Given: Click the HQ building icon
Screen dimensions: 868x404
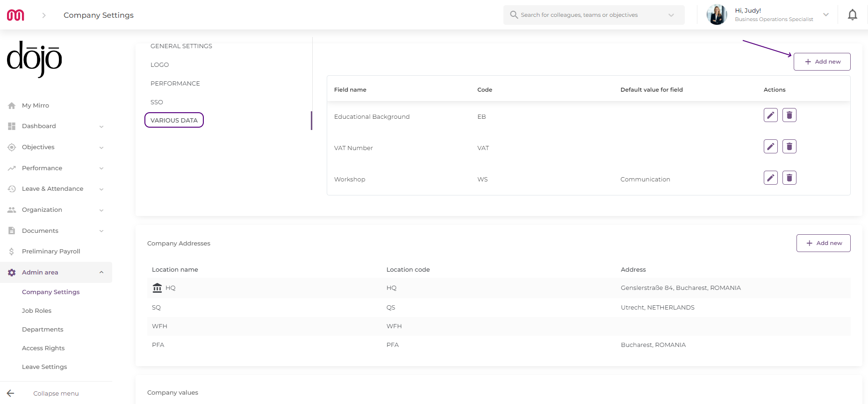Looking at the screenshot, I should (x=157, y=288).
